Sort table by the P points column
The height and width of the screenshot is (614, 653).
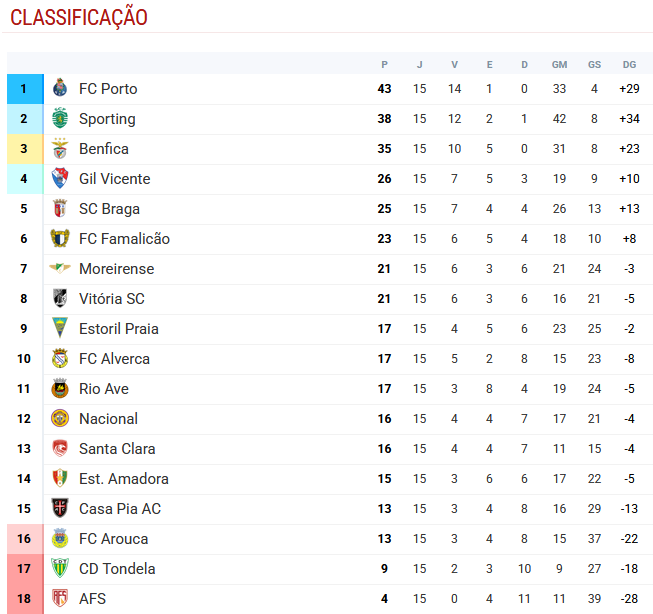[x=384, y=64]
